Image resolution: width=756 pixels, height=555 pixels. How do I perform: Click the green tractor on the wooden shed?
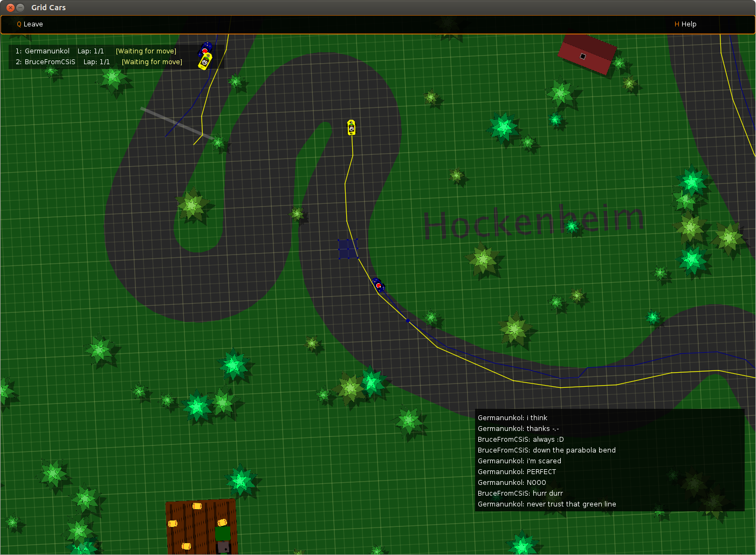223,533
